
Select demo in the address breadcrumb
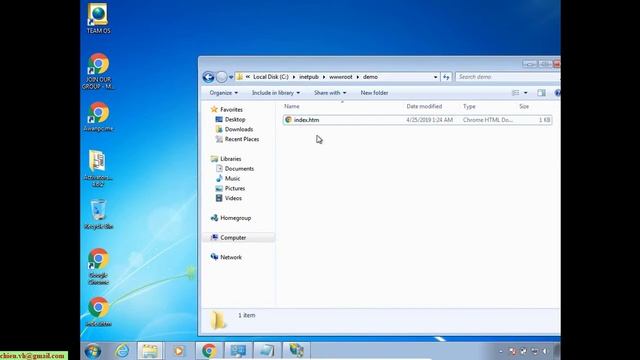pos(370,77)
